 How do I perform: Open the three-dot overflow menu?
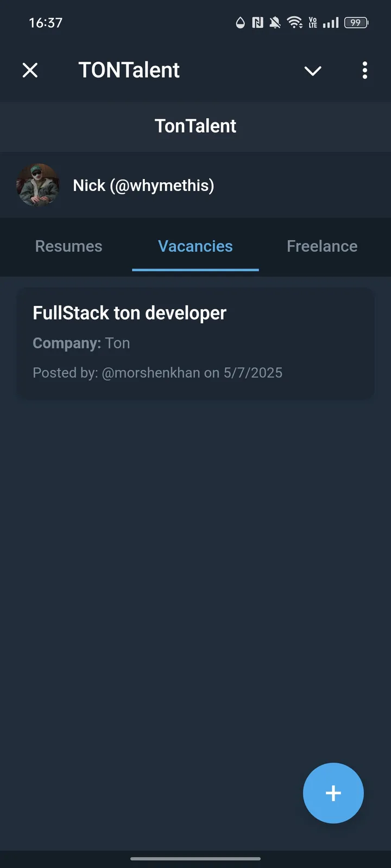364,71
